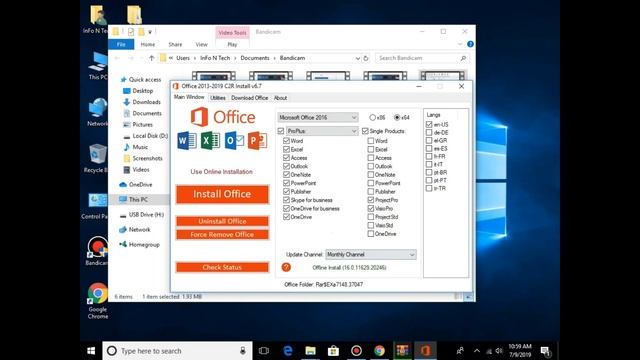Viewport: 640px width, 360px height.
Task: Expand the Explorer address bar history dropdown
Action: (x=358, y=58)
